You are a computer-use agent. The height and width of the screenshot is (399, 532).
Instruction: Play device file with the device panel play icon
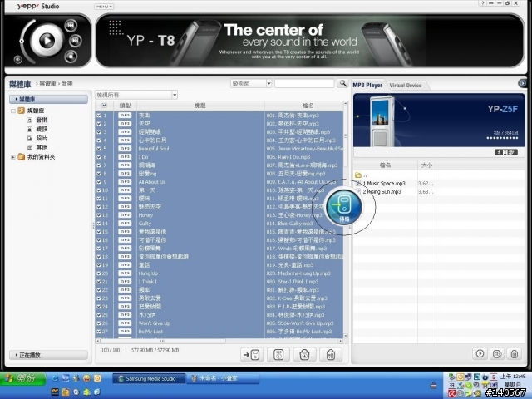480,353
